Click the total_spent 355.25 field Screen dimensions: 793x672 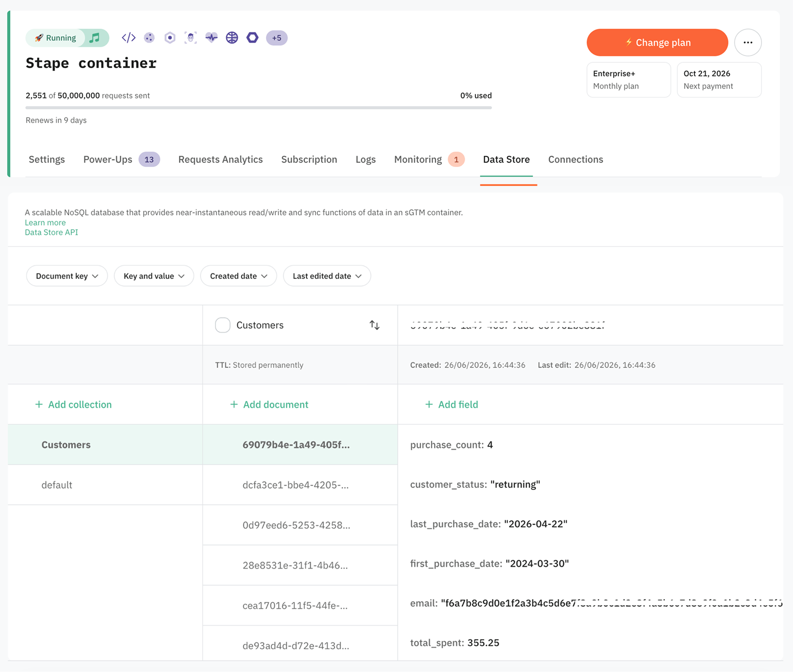pos(455,643)
